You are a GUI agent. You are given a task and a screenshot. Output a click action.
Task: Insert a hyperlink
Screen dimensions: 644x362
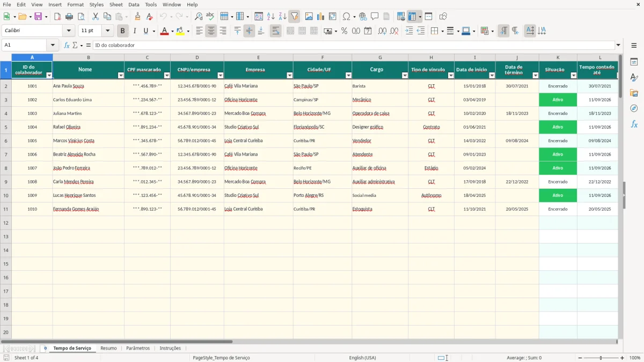point(363,17)
